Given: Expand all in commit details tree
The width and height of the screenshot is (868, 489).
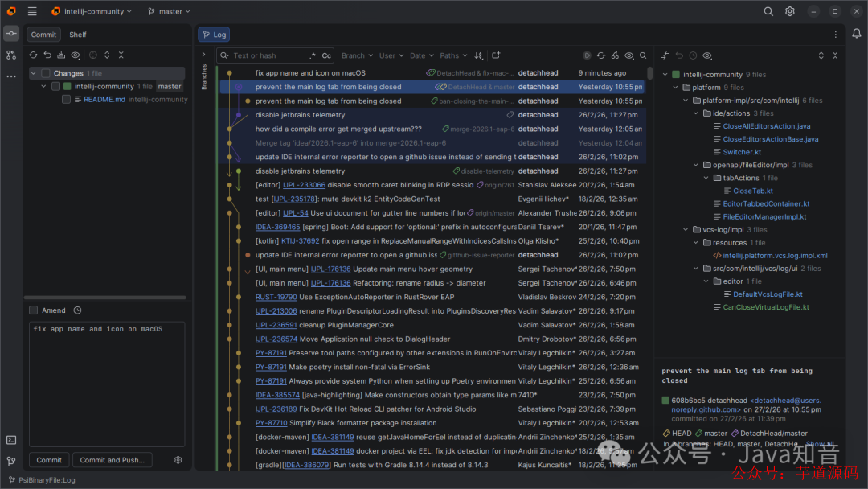Looking at the screenshot, I should (821, 55).
